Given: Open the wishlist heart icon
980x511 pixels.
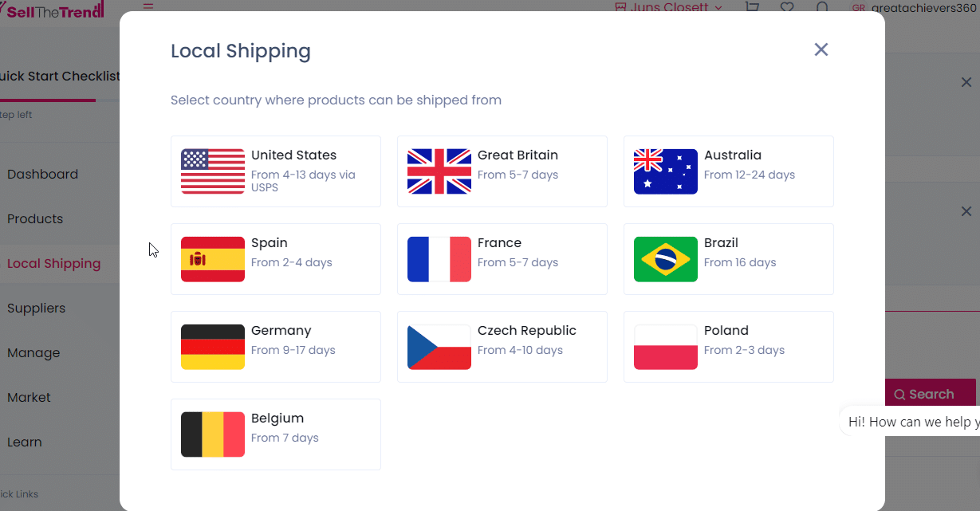Looking at the screenshot, I should (x=787, y=7).
